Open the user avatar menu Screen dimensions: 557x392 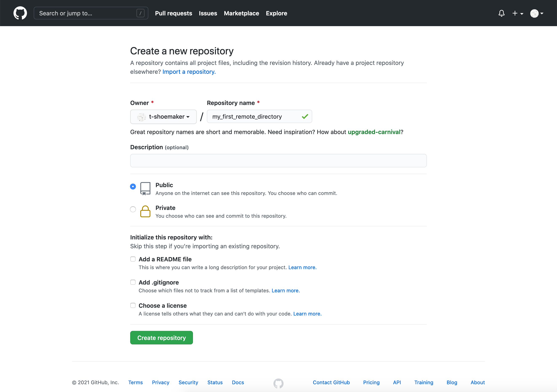pos(536,13)
